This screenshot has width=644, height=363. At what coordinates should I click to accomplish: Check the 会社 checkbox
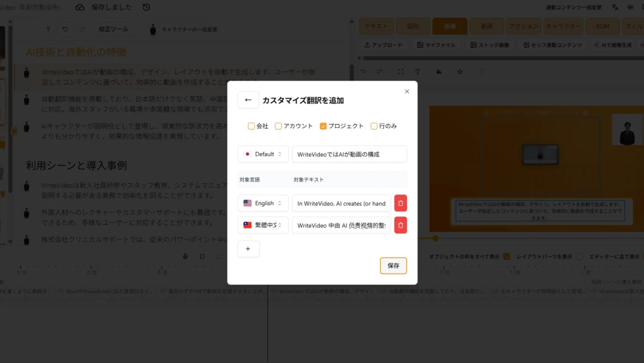click(x=251, y=126)
